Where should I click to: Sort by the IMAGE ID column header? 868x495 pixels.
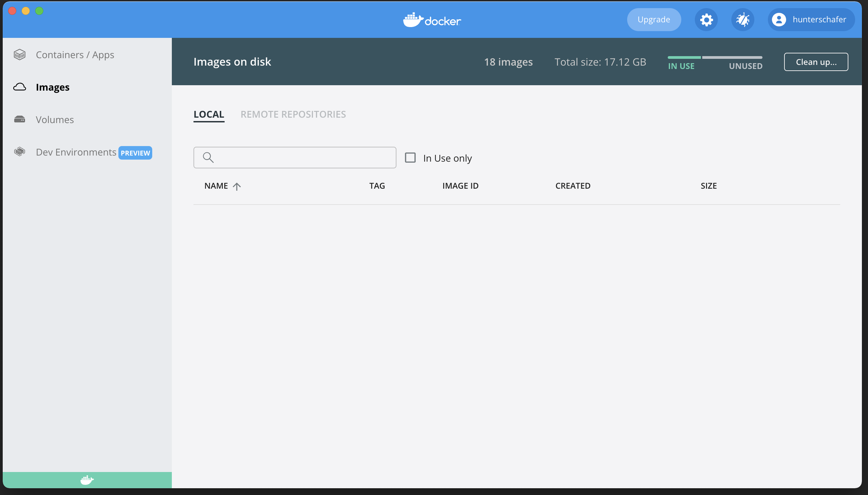[x=460, y=186]
